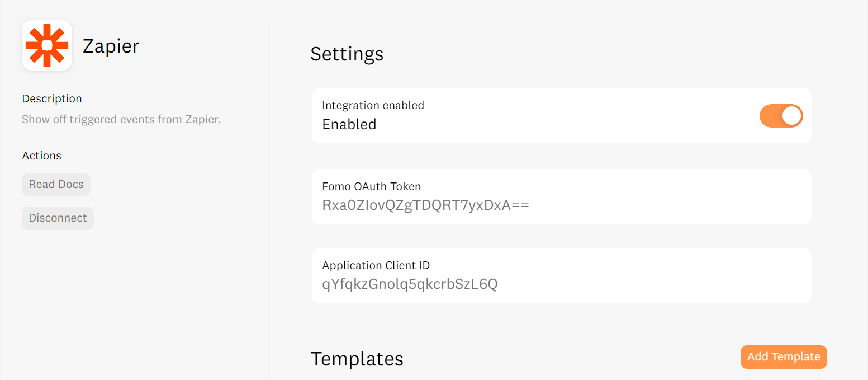Click the 'Fomo OAuth Token' label

click(x=372, y=186)
